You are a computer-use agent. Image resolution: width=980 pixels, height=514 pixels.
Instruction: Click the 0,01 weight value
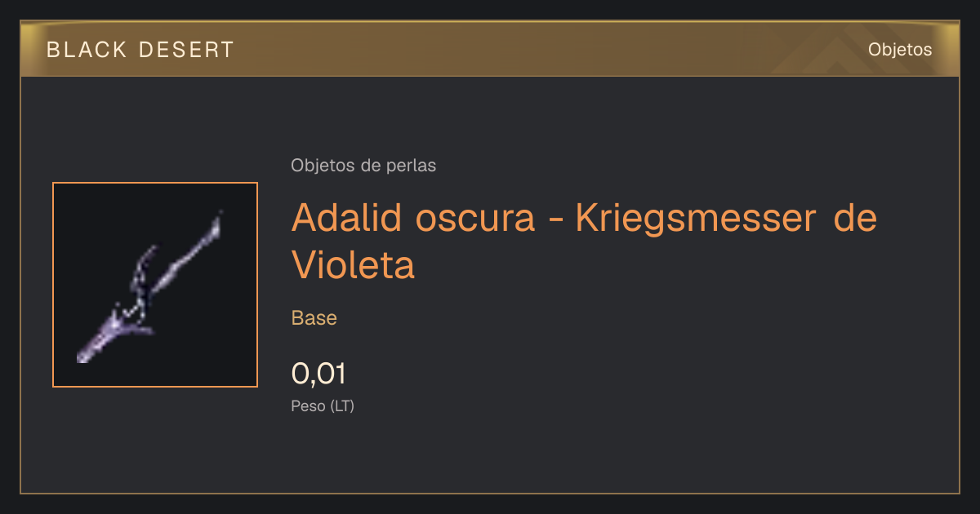pos(318,374)
